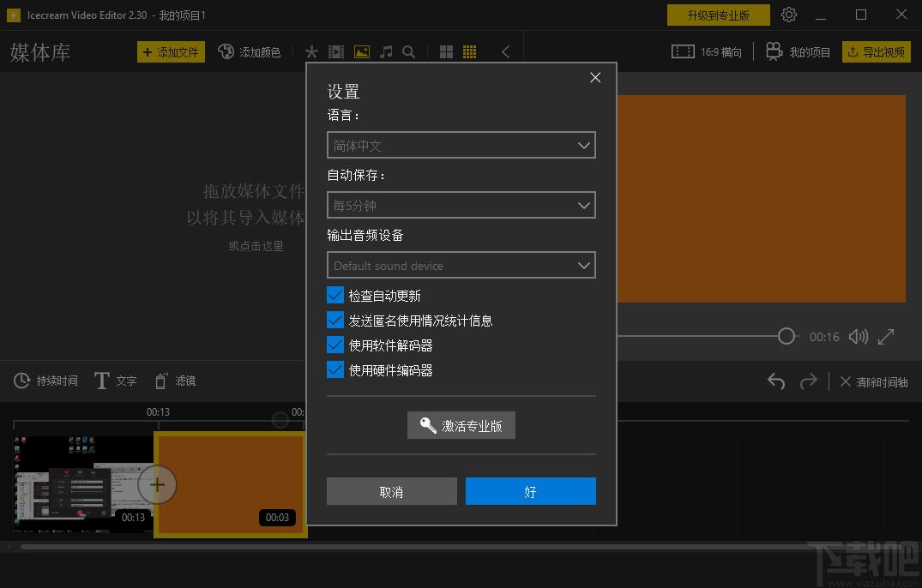Click the 激活专业版 button
This screenshot has height=588, width=922.
tap(461, 426)
